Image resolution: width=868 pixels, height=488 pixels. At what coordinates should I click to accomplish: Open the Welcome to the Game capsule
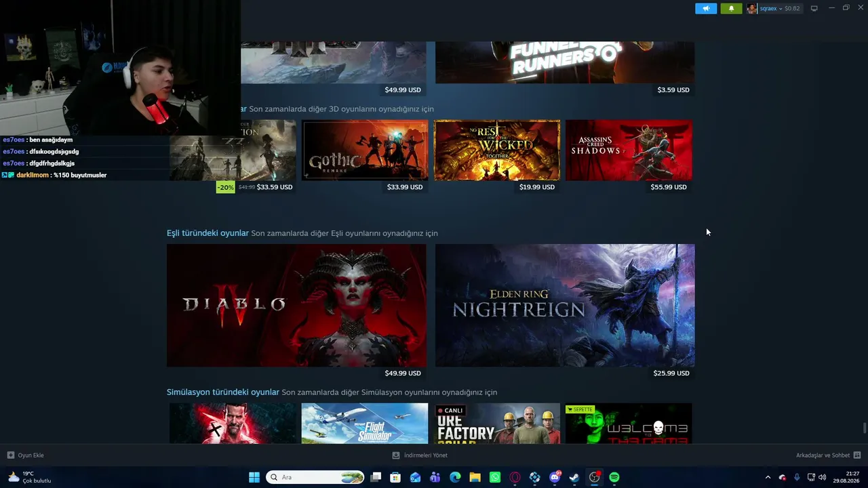(629, 424)
